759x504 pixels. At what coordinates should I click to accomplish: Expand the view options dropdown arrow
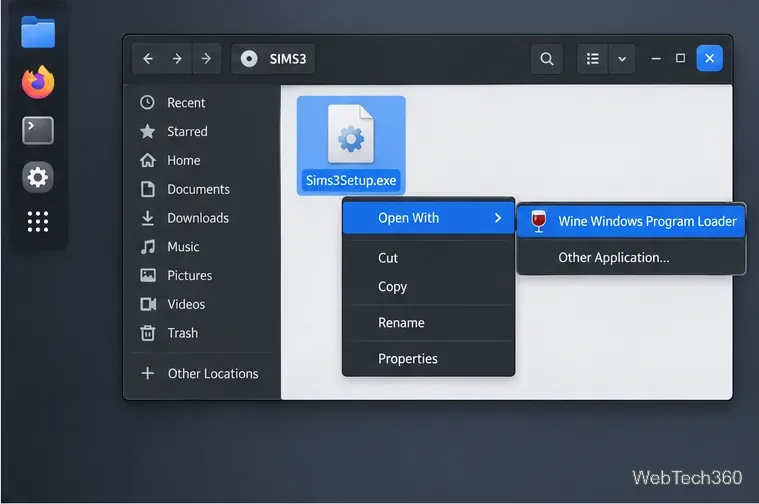click(622, 59)
